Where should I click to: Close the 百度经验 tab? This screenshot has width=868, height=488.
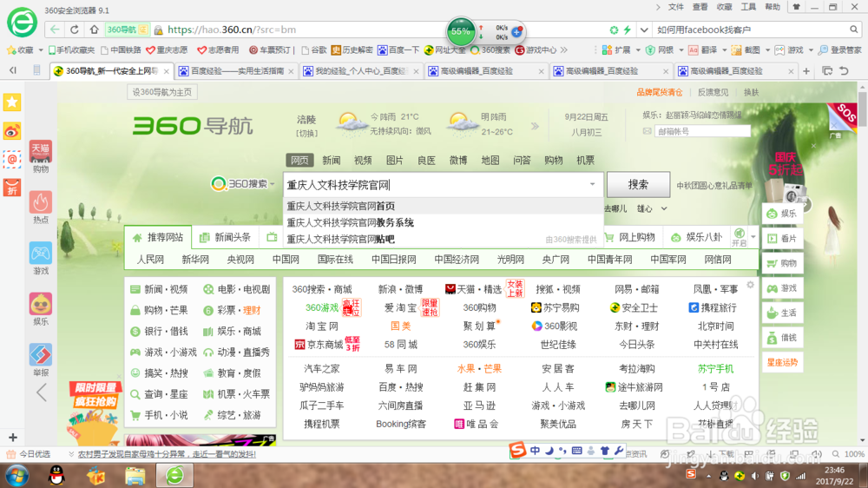pos(291,71)
